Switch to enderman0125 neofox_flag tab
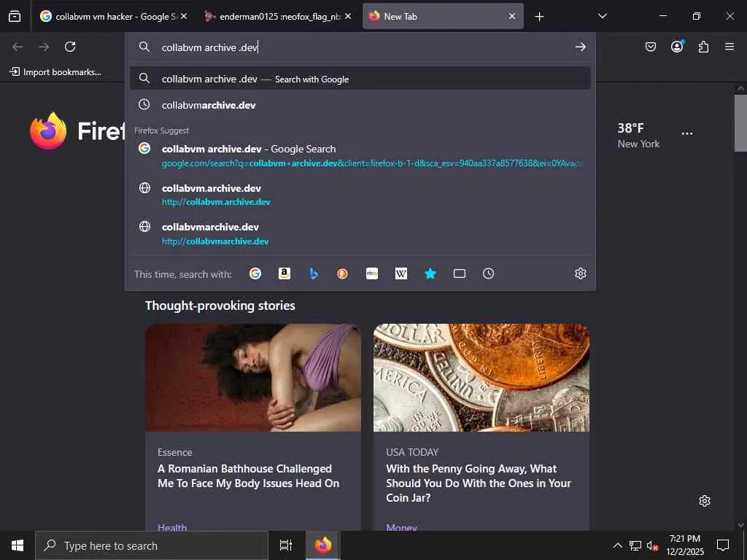 279,16
